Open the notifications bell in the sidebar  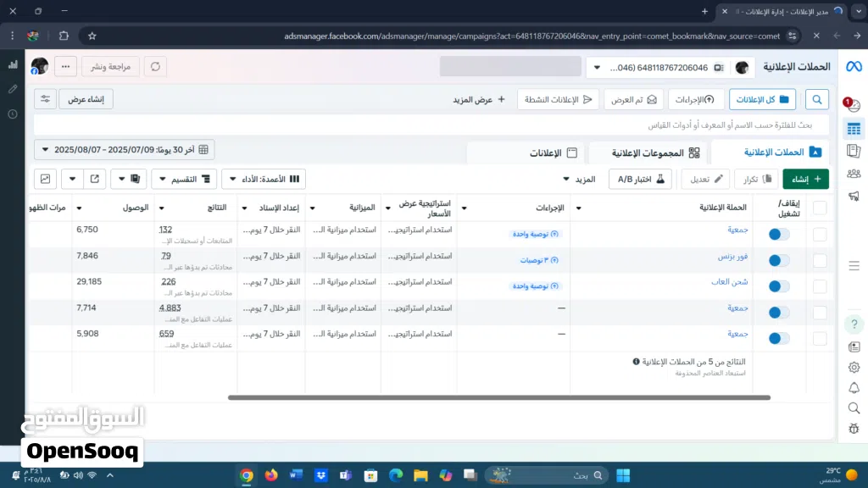[x=854, y=387]
